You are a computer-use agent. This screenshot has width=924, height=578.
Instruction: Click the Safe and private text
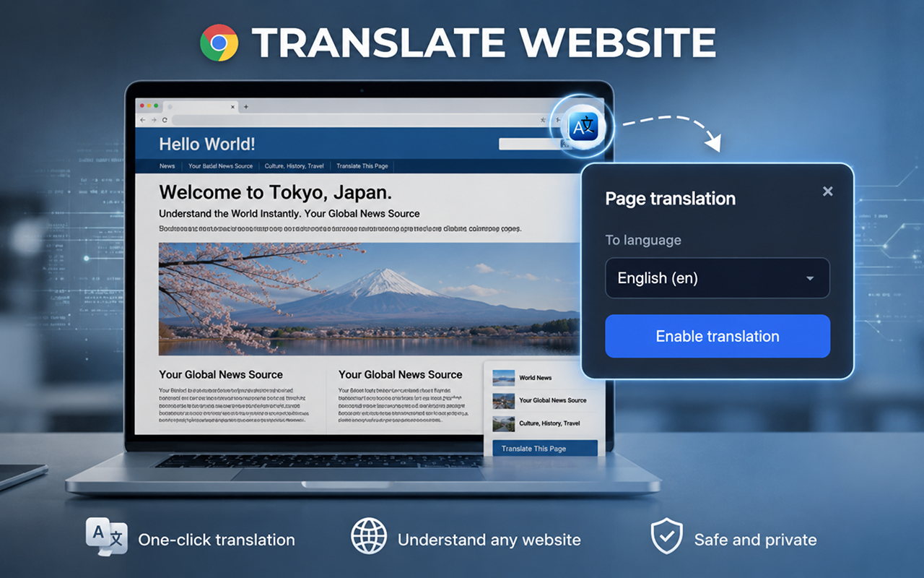(x=755, y=540)
